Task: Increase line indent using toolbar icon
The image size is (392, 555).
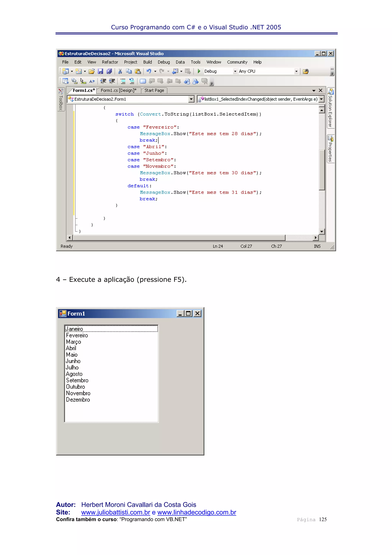Action: point(112,81)
